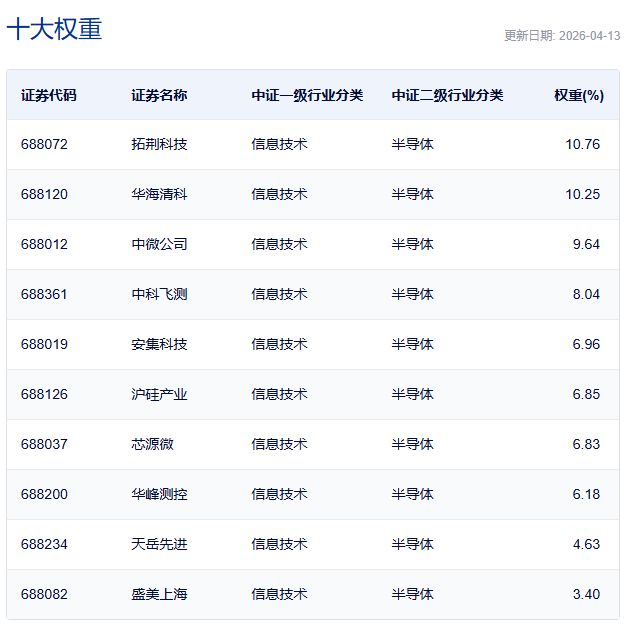Select the 中微公司 security name
628x624 pixels.
(x=159, y=244)
